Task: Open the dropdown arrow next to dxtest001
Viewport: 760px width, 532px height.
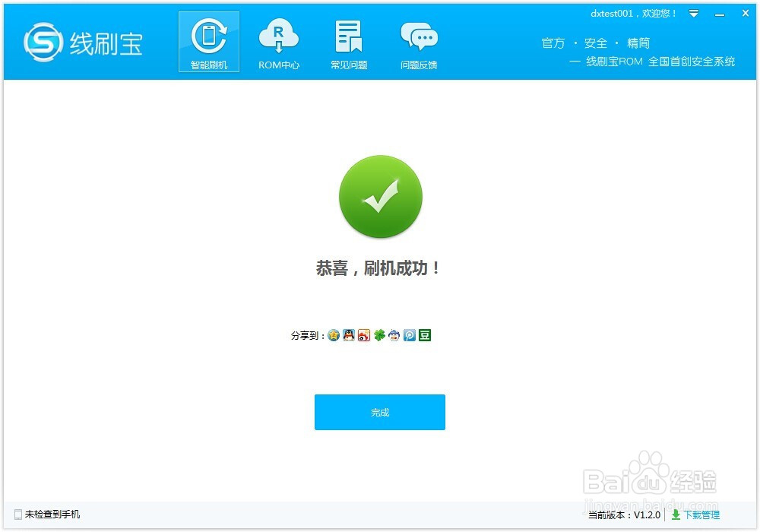Action: (693, 13)
